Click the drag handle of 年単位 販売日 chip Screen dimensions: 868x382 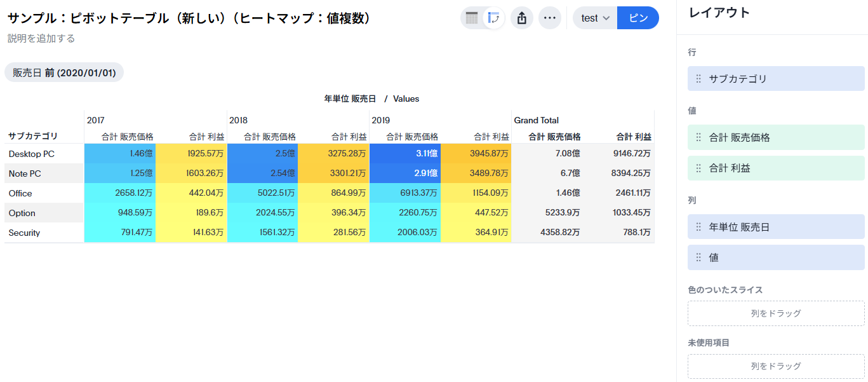[x=698, y=227]
